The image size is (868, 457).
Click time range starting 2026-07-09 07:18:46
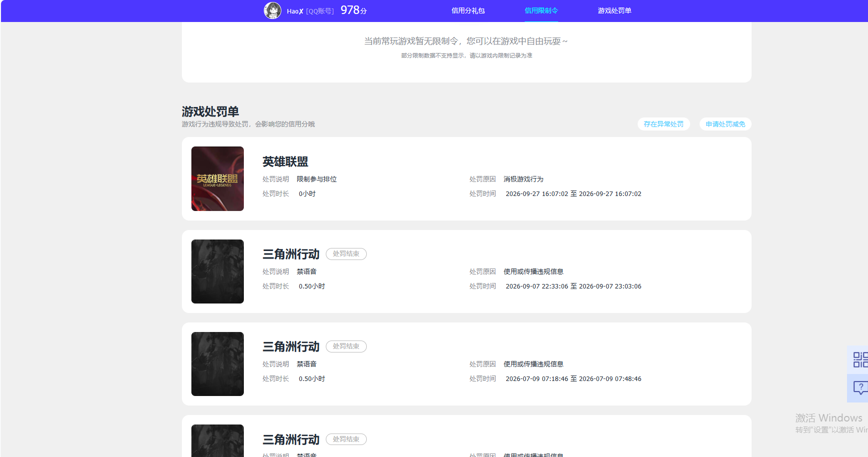573,378
